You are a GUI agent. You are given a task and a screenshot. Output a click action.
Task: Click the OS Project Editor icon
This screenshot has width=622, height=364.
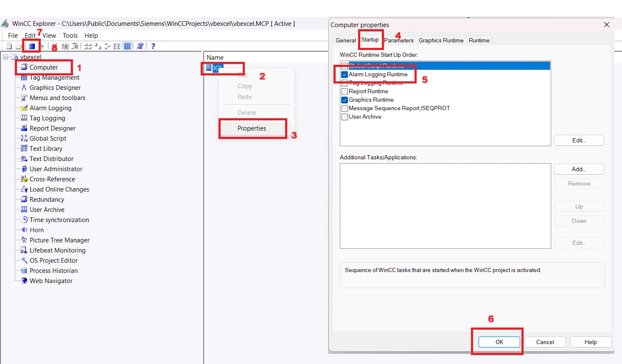pyautogui.click(x=24, y=260)
